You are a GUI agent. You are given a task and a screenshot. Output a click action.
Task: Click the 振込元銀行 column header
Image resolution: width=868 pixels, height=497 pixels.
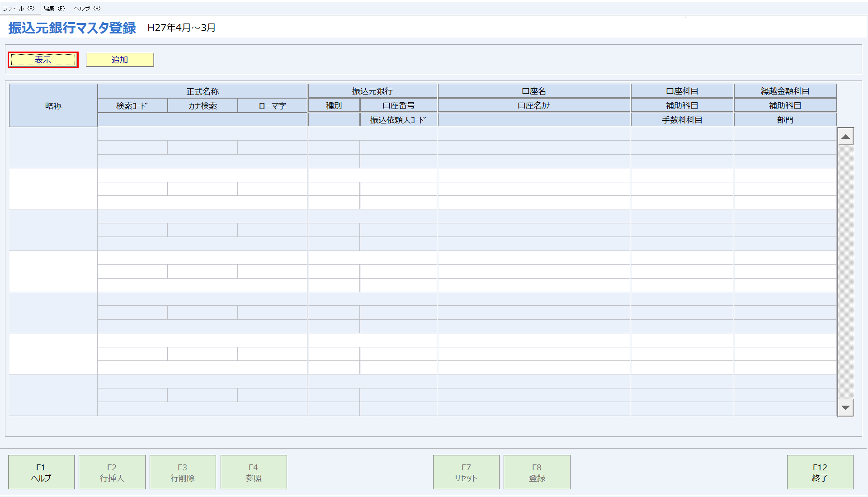click(x=372, y=91)
